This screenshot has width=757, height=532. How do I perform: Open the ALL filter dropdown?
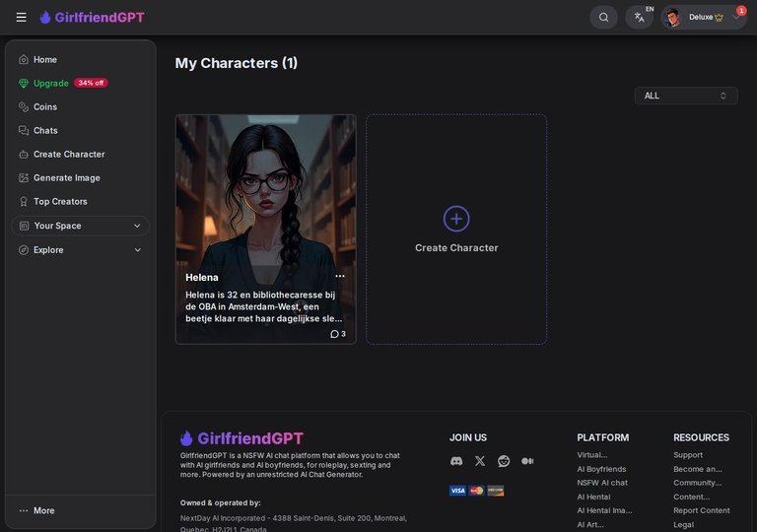[x=686, y=96]
